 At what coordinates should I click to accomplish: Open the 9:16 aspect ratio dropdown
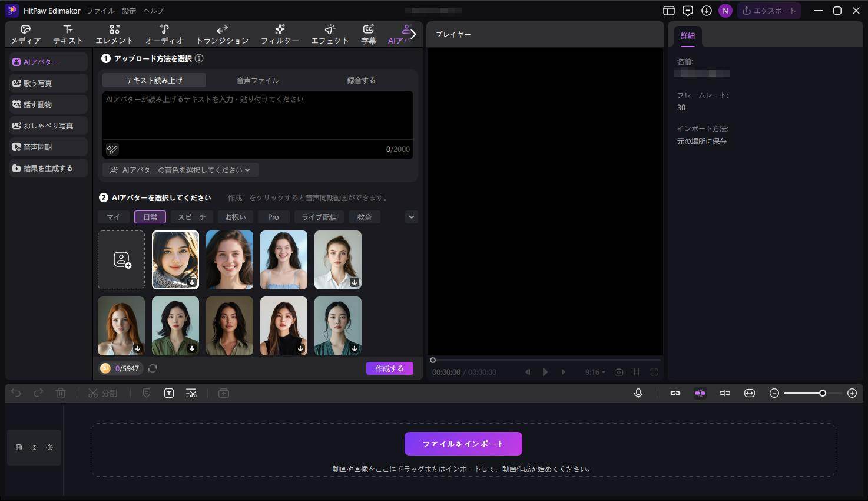[595, 372]
